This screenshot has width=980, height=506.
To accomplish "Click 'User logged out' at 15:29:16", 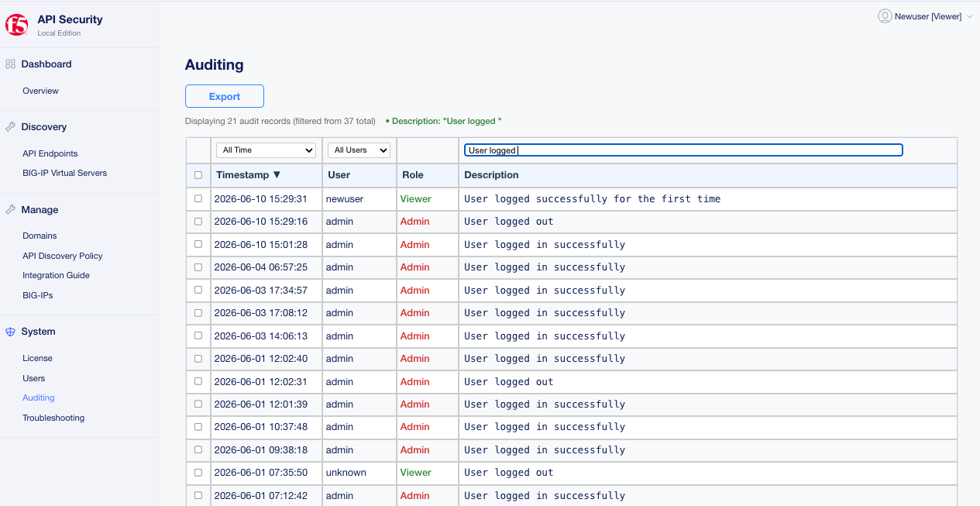I will [509, 222].
